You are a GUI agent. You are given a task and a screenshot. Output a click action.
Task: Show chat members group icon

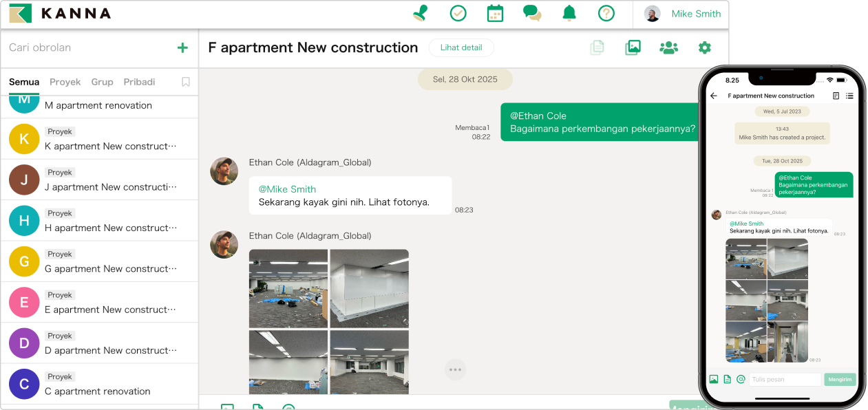668,47
